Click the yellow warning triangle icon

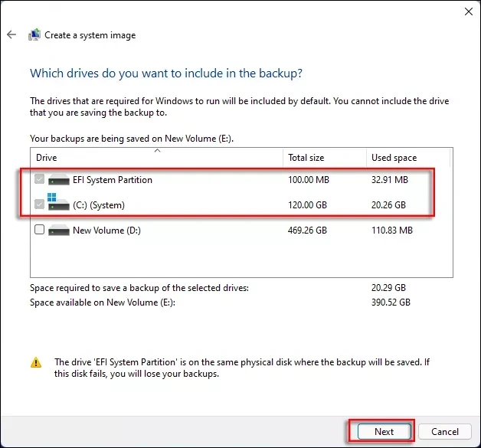click(36, 362)
